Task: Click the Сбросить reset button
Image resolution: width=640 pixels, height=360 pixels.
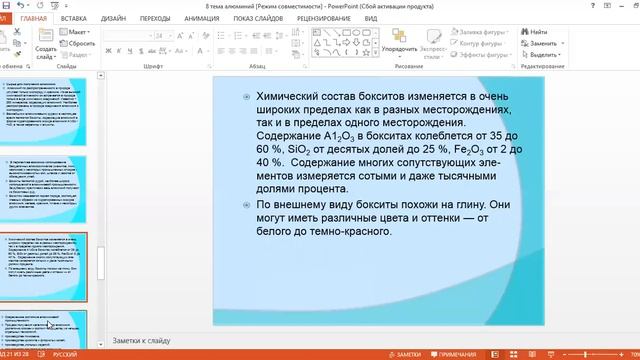Action: point(77,43)
